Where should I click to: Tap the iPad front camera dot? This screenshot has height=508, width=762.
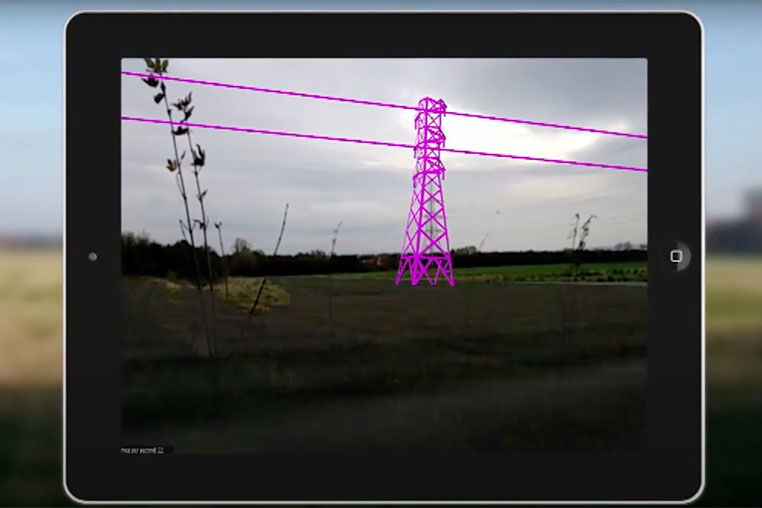93,257
